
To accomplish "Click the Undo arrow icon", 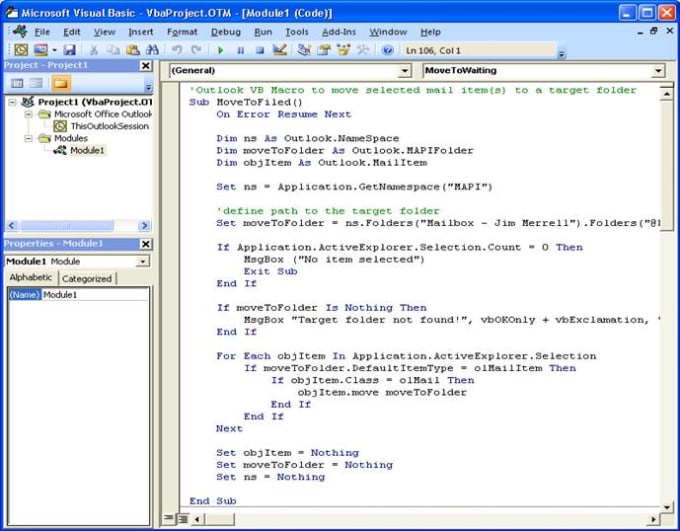I will click(177, 50).
